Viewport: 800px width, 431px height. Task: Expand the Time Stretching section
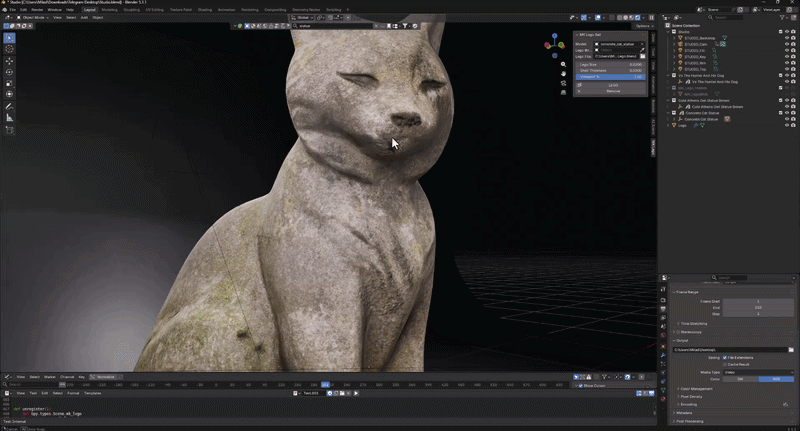694,323
